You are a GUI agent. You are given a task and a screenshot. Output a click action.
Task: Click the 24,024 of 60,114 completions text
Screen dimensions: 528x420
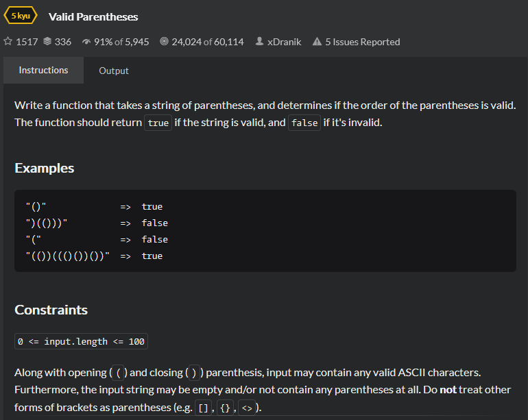[x=207, y=42]
